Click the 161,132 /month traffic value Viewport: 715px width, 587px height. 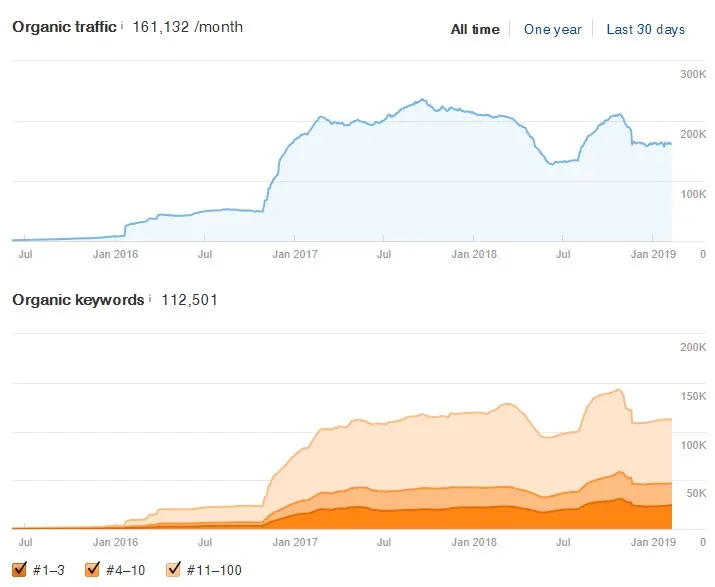pyautogui.click(x=187, y=27)
